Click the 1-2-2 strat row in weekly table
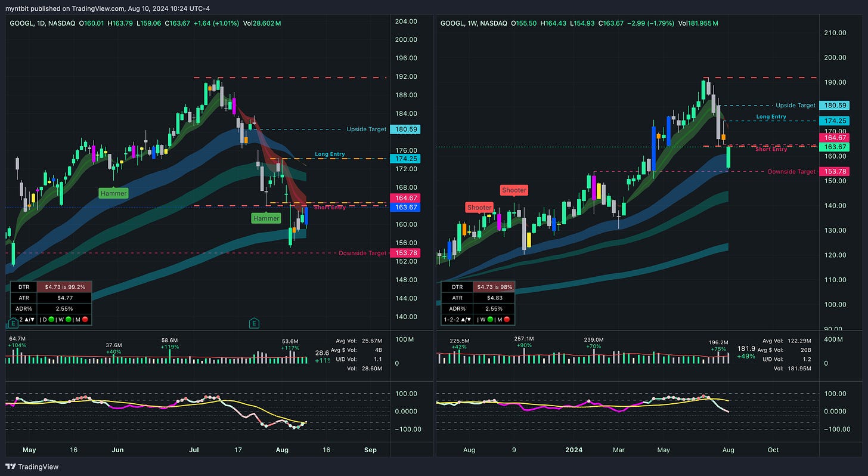868x476 pixels. point(479,319)
